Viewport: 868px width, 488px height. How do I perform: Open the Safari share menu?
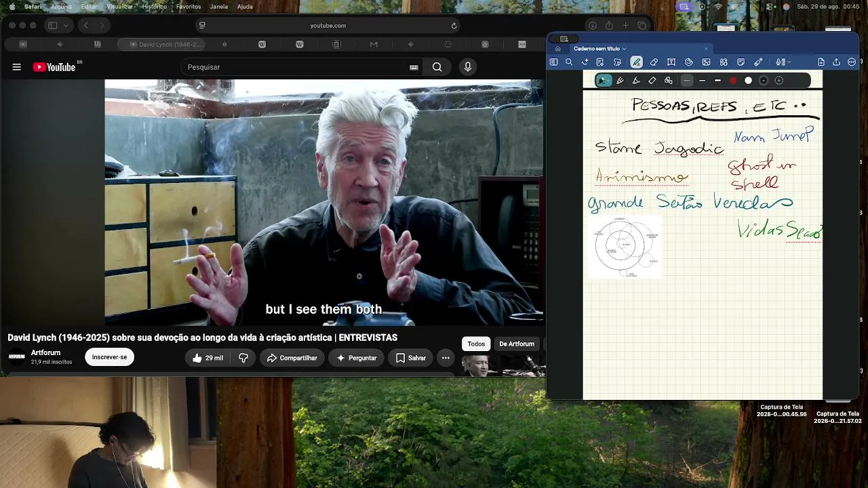[x=609, y=26]
